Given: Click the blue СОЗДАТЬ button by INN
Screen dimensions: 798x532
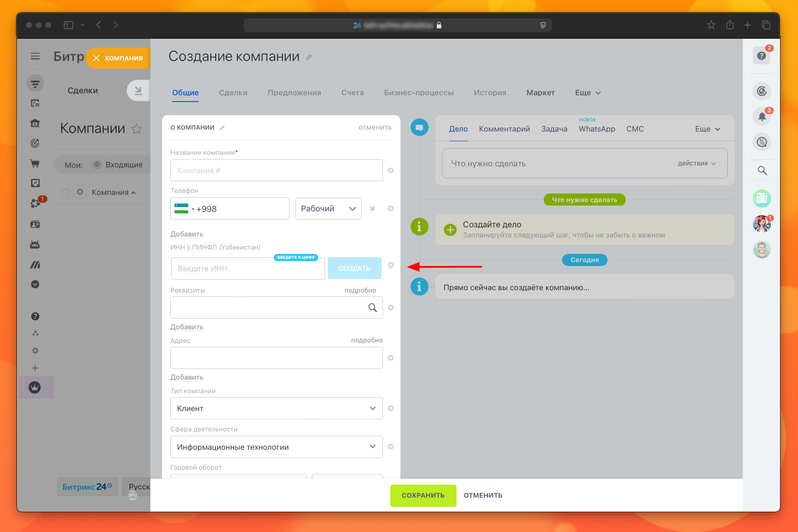Looking at the screenshot, I should 355,268.
